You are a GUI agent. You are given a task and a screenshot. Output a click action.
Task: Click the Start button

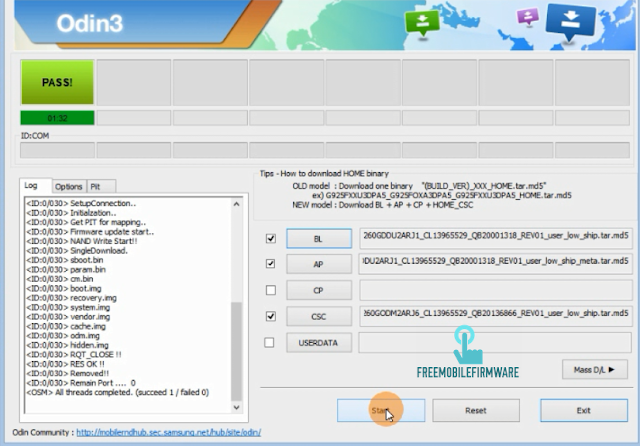pyautogui.click(x=381, y=410)
